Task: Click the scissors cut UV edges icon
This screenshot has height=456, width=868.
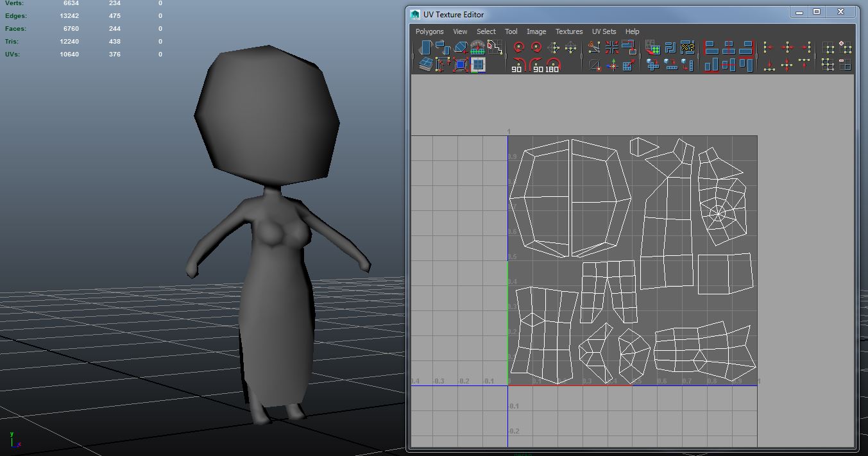Action: [595, 47]
